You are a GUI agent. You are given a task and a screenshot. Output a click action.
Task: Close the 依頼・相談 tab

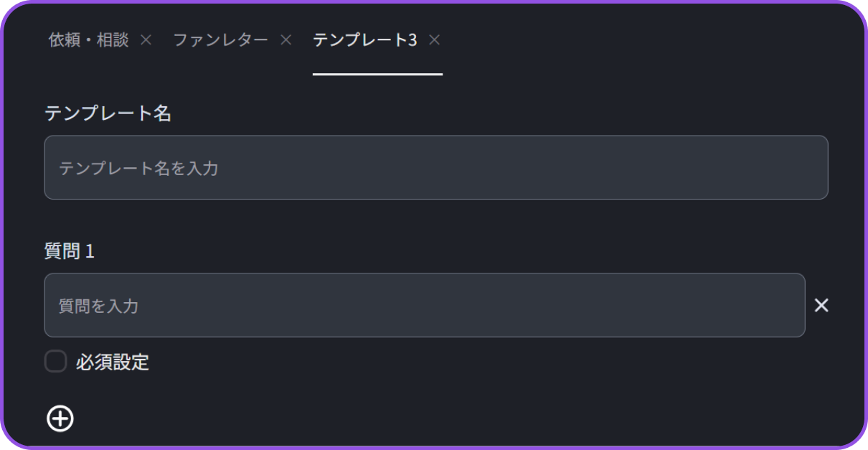click(x=146, y=40)
